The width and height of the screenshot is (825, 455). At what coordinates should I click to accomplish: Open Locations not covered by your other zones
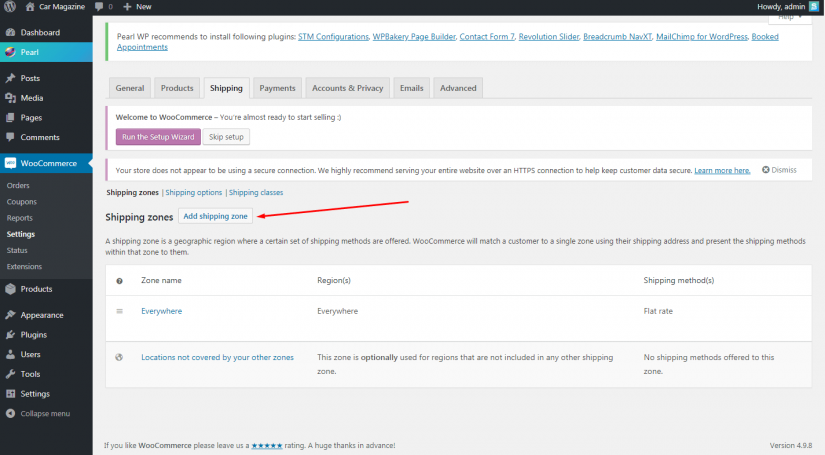click(217, 357)
